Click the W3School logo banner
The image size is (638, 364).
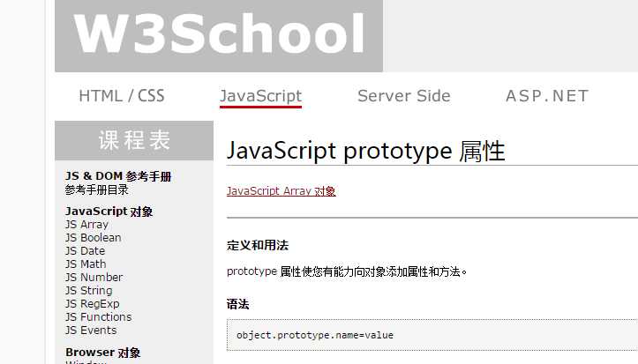tap(219, 35)
